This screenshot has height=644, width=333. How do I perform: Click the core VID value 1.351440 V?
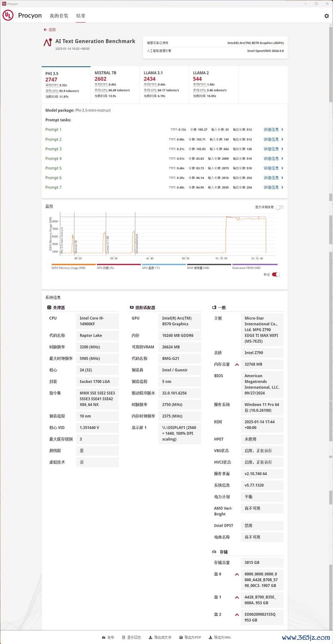click(x=97, y=427)
